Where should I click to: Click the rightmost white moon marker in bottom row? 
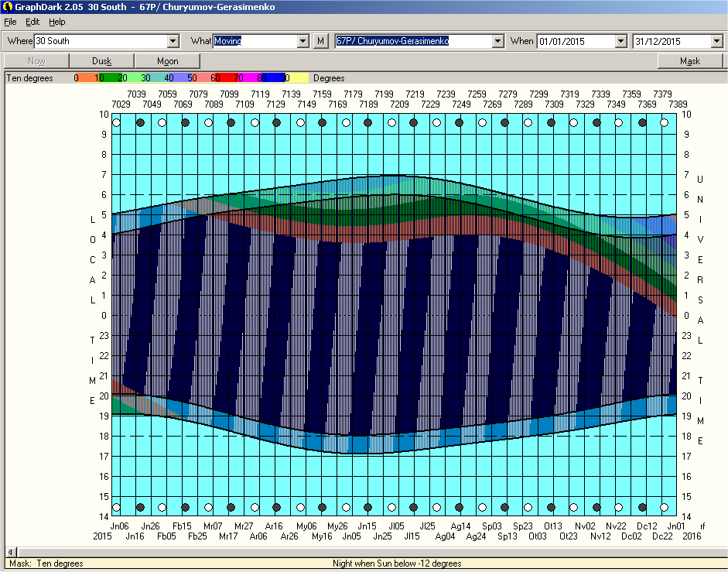point(665,508)
